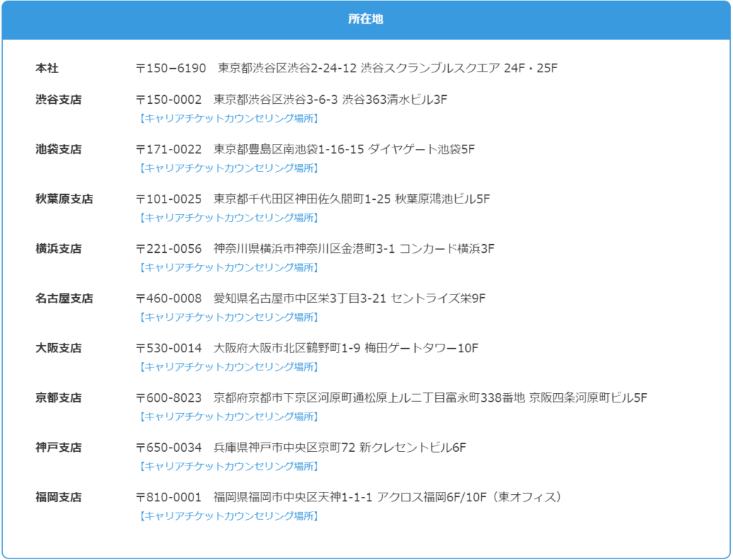Click the address 〒171-0022 ダイヤゲート池袋5F
733x560 pixels.
305,149
